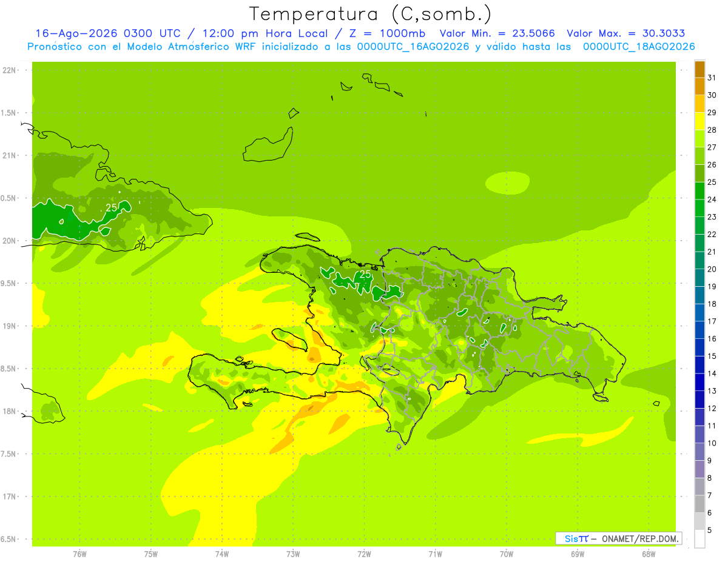
Task: Click the '73W' longitude label
Action: tap(293, 554)
